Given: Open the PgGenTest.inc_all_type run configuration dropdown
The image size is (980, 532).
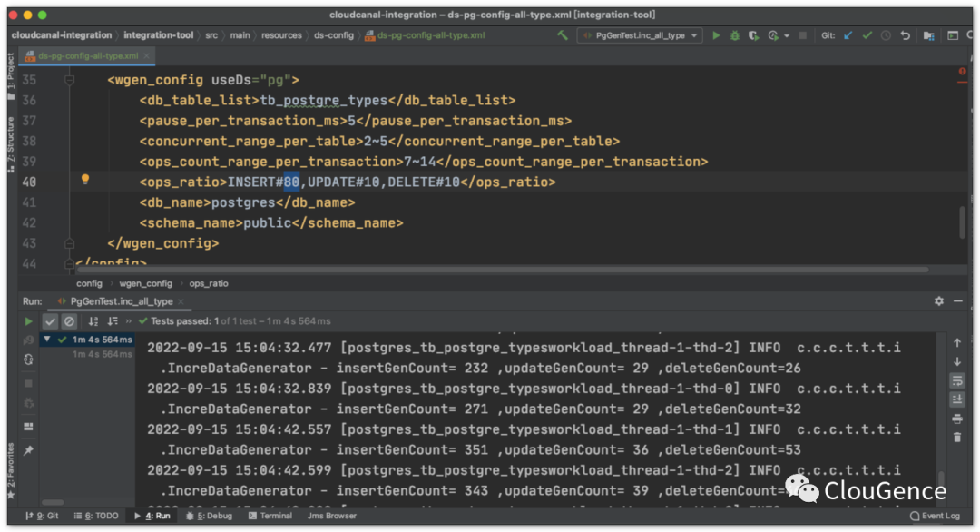Looking at the screenshot, I should 640,35.
